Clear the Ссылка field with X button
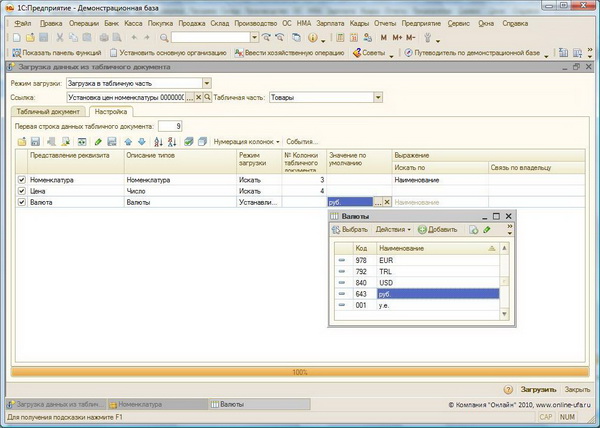This screenshot has height=428, width=600. pyautogui.click(x=198, y=98)
